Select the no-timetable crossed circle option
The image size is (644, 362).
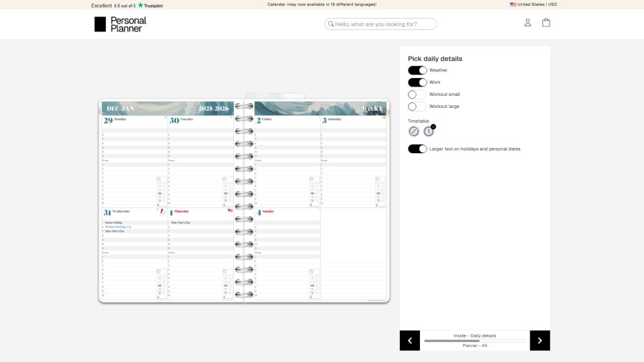pos(414,132)
